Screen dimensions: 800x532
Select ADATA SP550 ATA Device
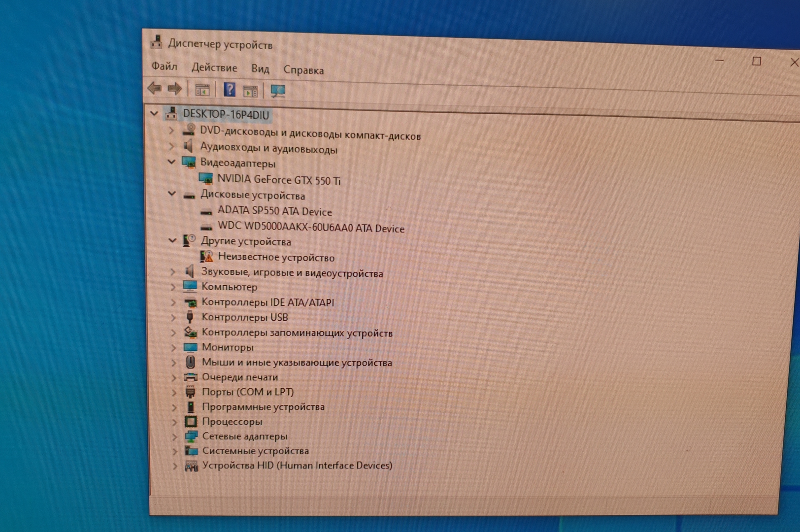(x=274, y=211)
